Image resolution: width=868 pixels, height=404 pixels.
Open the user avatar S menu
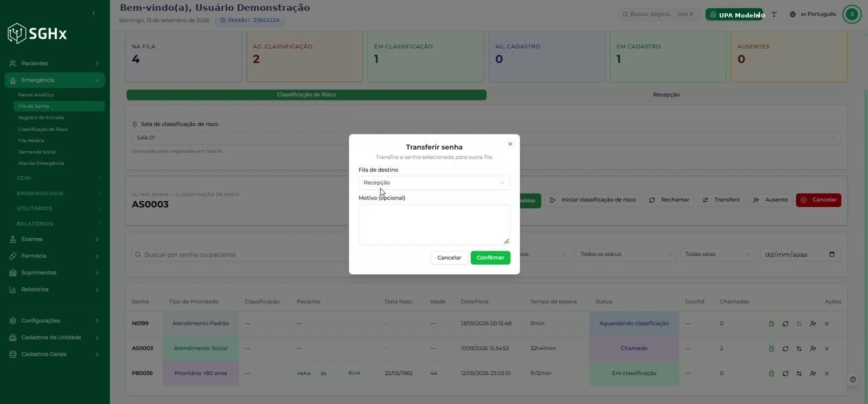click(x=852, y=14)
